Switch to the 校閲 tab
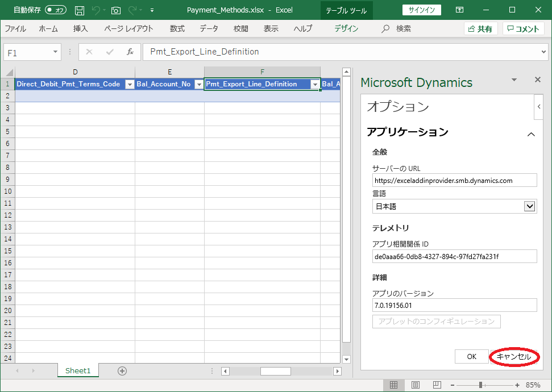552x392 pixels. point(241,28)
